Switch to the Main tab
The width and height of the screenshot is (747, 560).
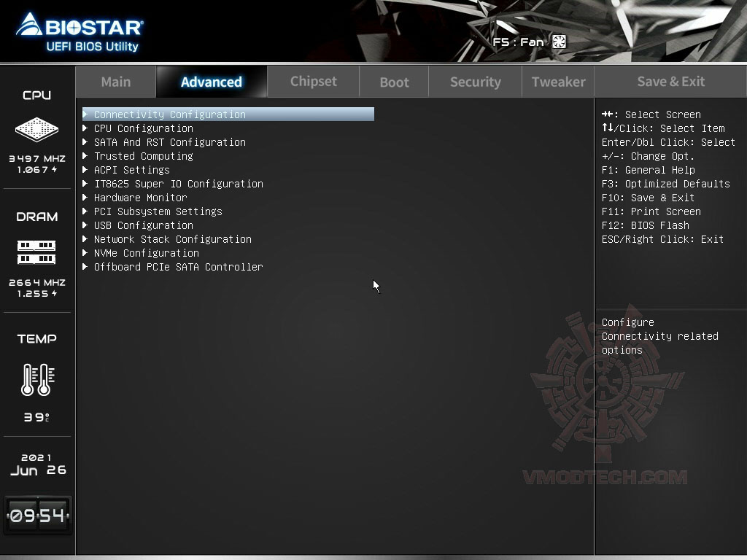pyautogui.click(x=116, y=82)
